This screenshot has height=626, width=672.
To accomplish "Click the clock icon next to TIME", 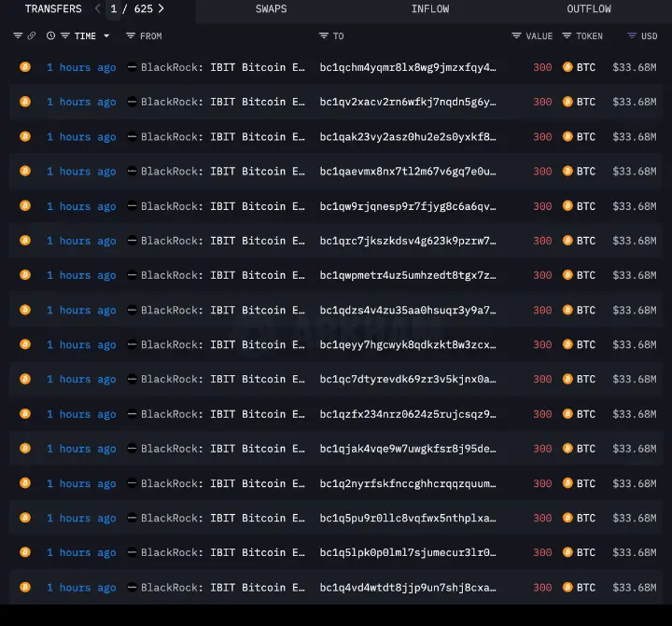I will pyautogui.click(x=50, y=35).
